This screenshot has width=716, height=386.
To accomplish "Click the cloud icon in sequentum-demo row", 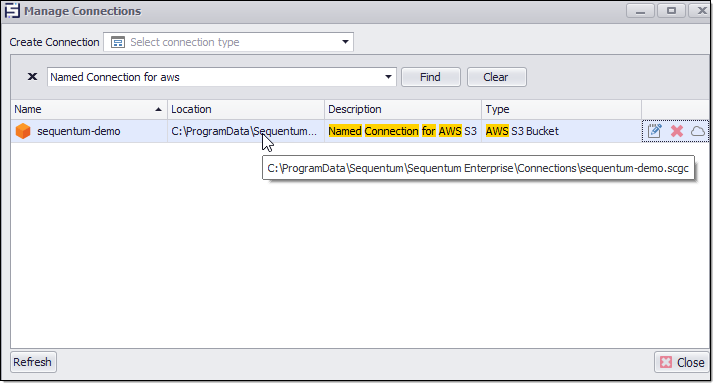I will (697, 132).
